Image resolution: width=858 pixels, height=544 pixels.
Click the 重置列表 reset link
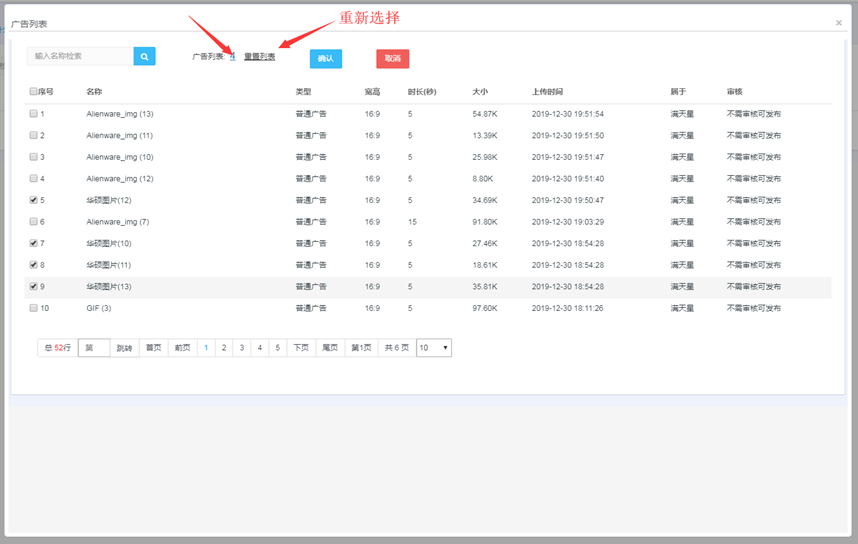(x=260, y=57)
